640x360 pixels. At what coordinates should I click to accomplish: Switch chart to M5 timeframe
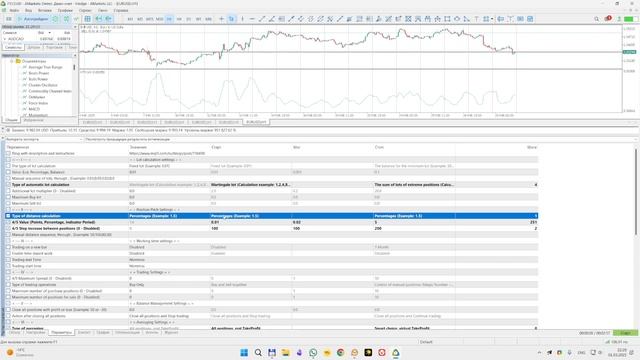click(x=140, y=19)
